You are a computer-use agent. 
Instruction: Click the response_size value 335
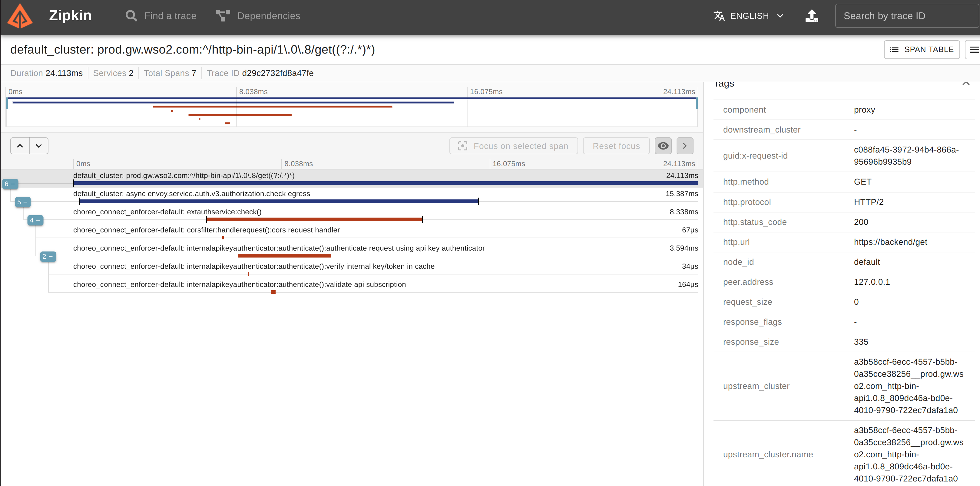[861, 342]
